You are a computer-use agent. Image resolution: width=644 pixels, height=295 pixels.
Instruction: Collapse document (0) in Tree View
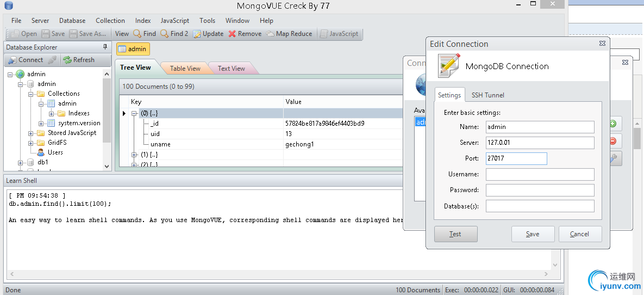134,114
